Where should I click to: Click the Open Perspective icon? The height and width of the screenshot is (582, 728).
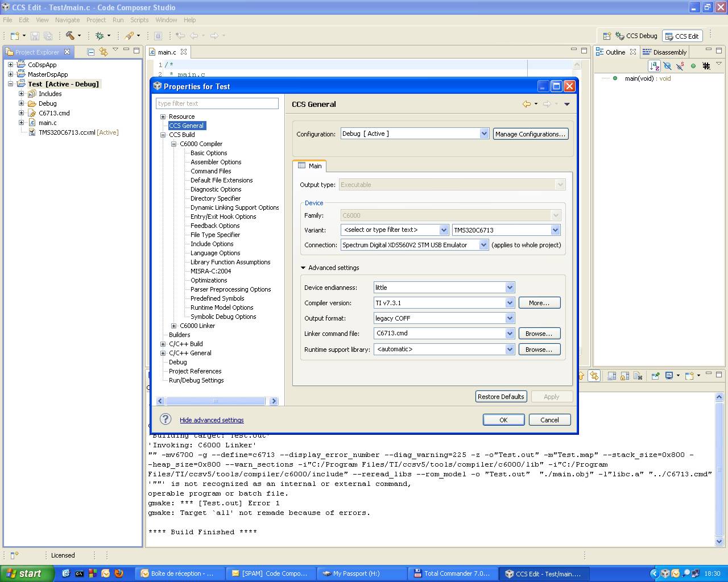[606, 36]
